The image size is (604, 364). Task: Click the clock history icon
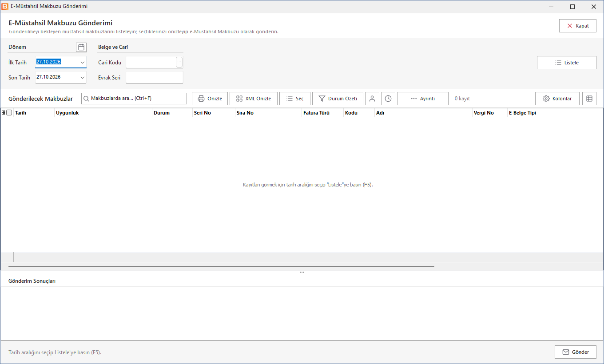pyautogui.click(x=388, y=99)
